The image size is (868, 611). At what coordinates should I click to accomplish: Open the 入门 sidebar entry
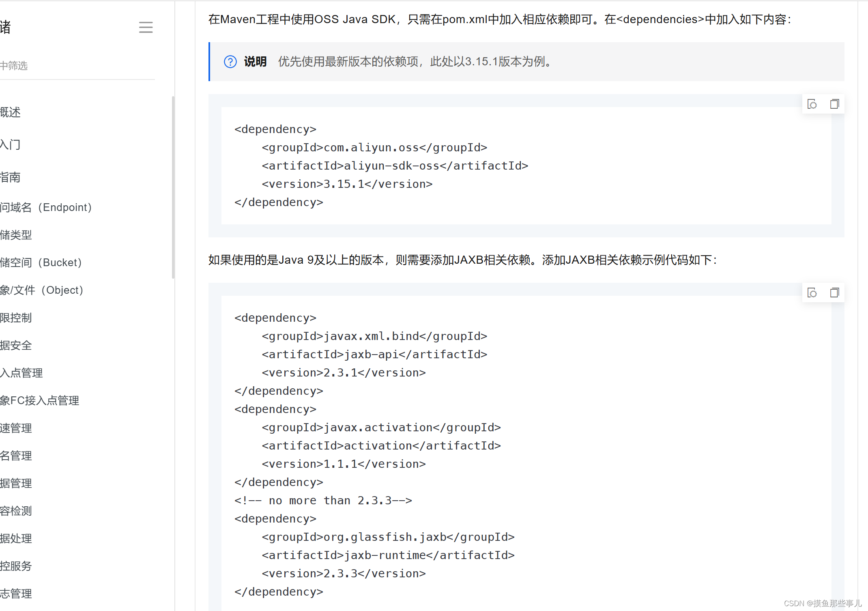tap(10, 144)
